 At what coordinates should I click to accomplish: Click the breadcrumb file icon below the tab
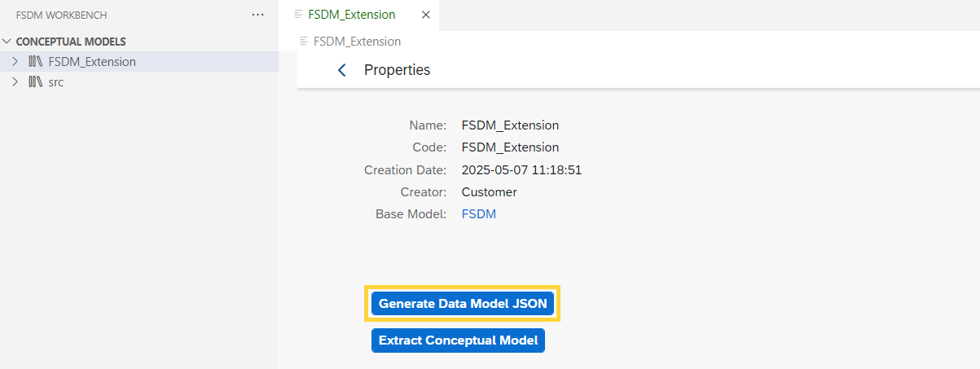coord(305,41)
